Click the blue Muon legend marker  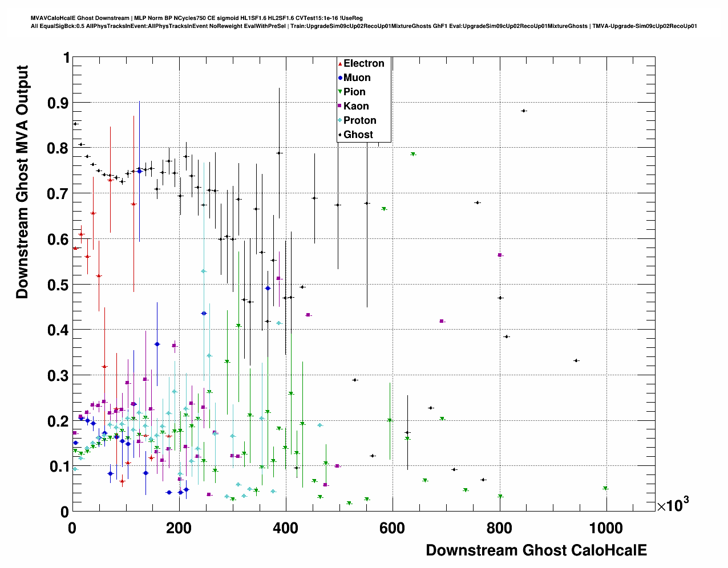click(x=340, y=78)
